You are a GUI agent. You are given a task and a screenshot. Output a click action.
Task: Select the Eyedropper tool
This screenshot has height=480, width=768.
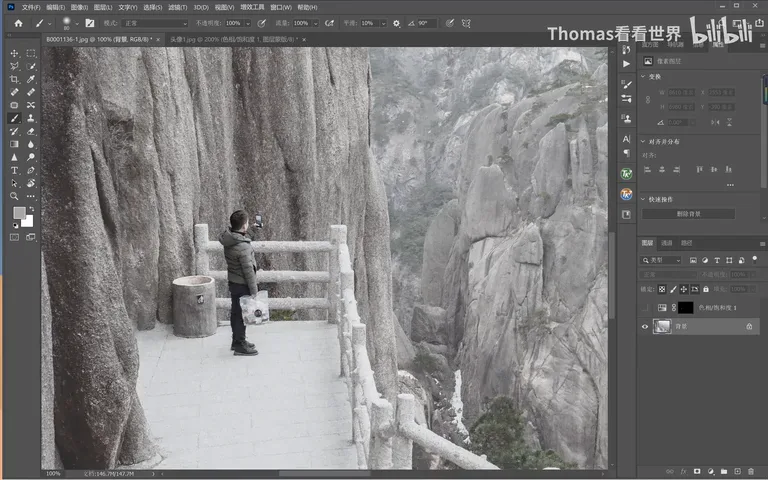[x=31, y=79]
